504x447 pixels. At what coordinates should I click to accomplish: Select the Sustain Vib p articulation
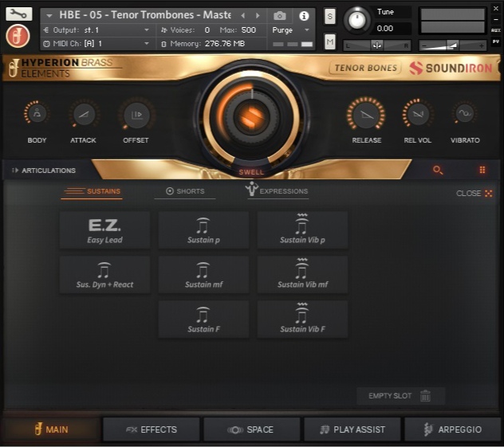[x=302, y=230]
